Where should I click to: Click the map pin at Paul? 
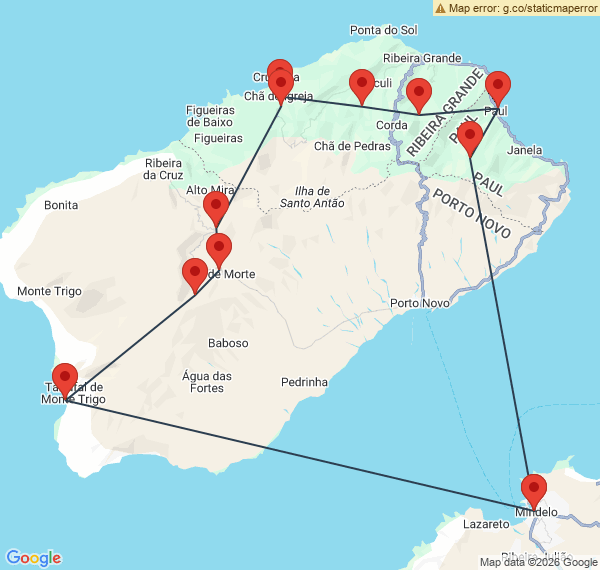click(497, 88)
